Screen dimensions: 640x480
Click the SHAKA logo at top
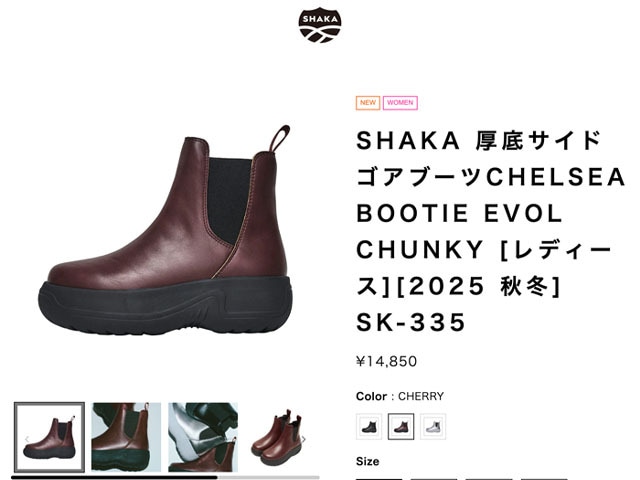320,25
